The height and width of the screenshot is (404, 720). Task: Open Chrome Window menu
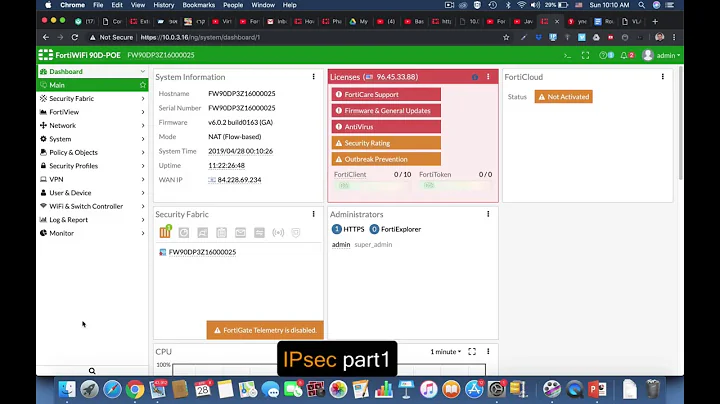263,5
